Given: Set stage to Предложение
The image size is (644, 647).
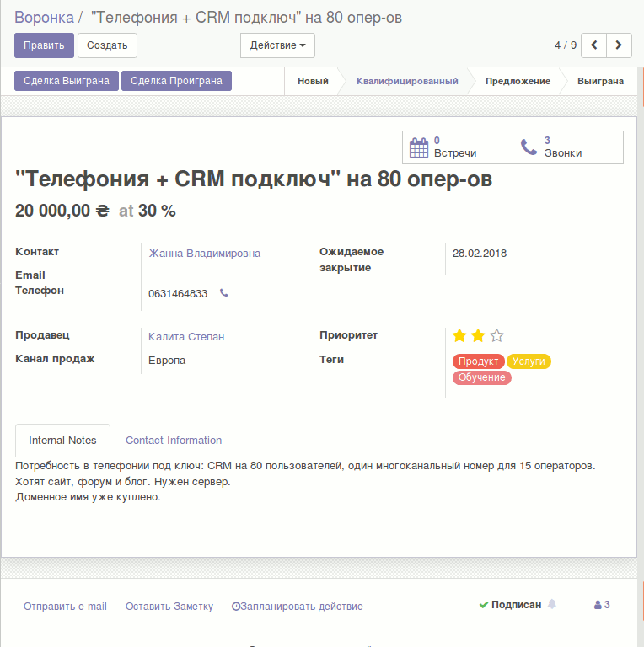Looking at the screenshot, I should pos(518,81).
